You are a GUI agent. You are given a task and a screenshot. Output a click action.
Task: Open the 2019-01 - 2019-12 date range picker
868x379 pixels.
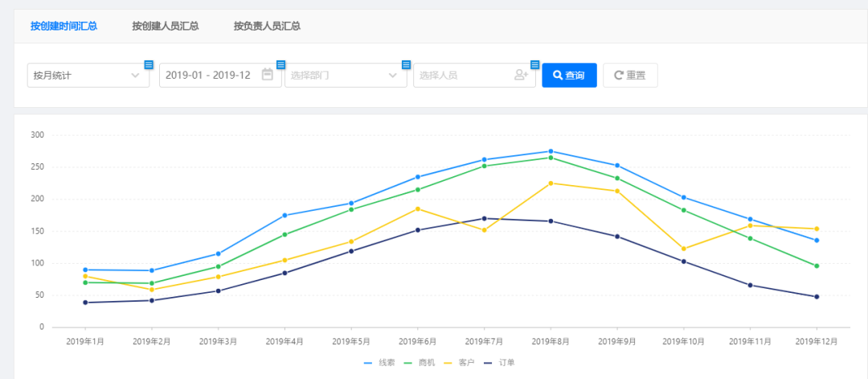tap(209, 75)
